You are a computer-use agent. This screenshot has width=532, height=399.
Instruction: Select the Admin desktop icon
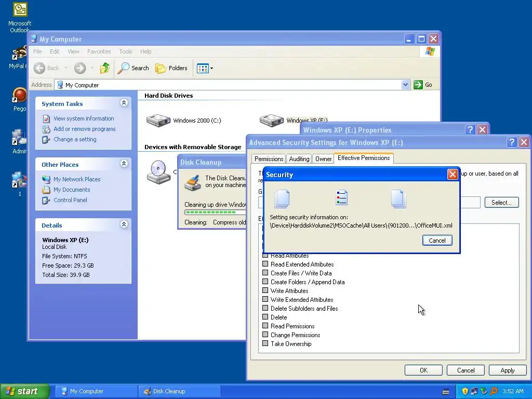pyautogui.click(x=19, y=138)
